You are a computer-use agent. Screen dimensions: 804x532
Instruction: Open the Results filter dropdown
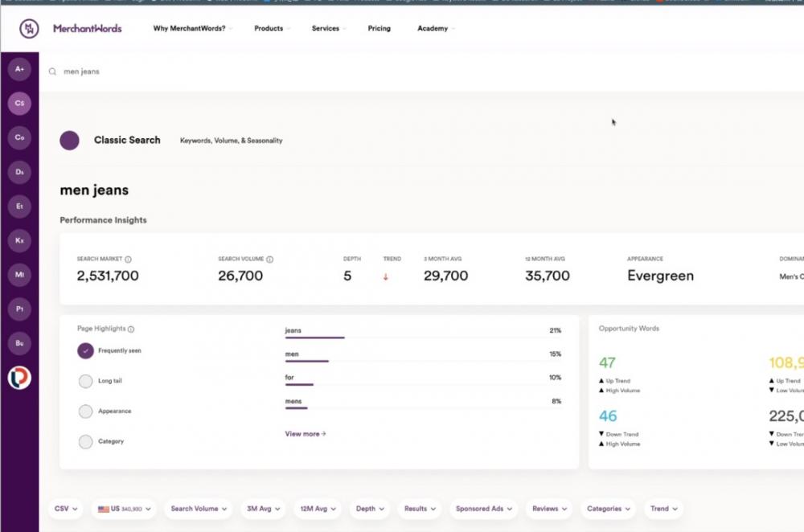pyautogui.click(x=420, y=509)
